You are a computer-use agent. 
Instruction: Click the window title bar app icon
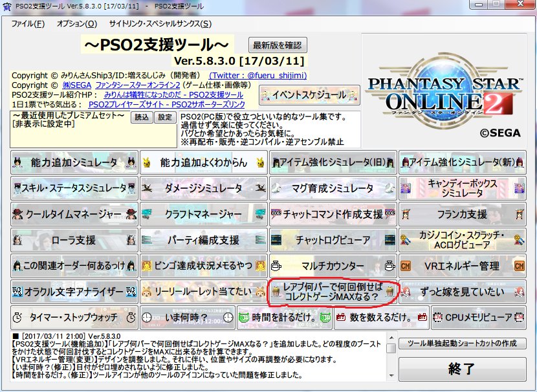[7, 6]
